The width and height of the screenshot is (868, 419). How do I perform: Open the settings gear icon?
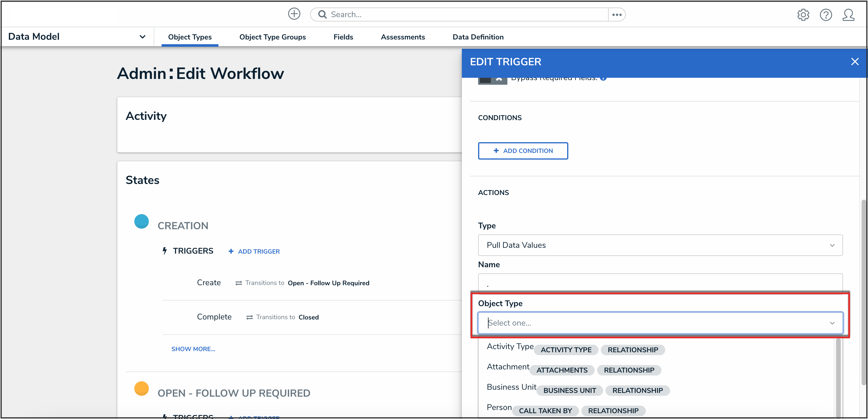pyautogui.click(x=803, y=15)
